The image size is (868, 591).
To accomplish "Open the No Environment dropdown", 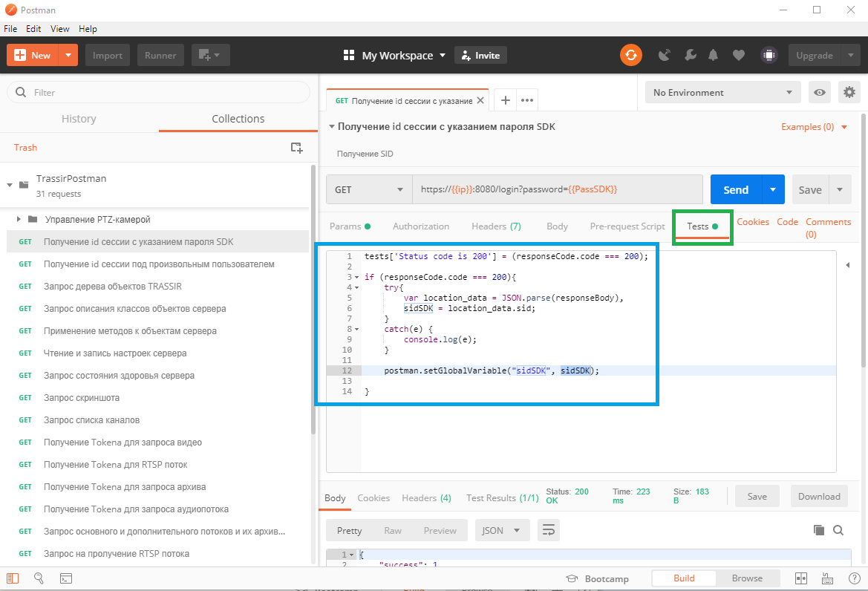I will (x=723, y=92).
